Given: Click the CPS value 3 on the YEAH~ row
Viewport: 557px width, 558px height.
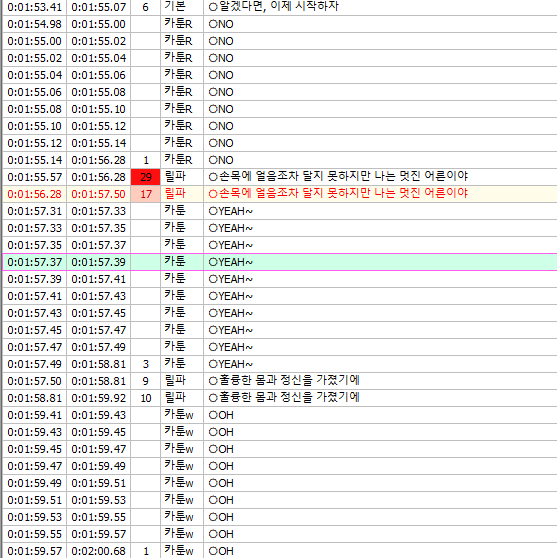Looking at the screenshot, I should tap(146, 364).
